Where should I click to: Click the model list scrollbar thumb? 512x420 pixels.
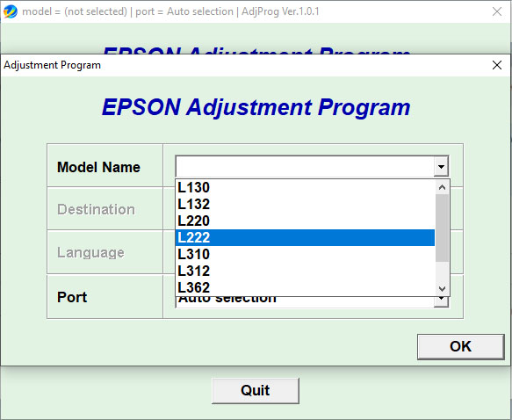[x=442, y=228]
